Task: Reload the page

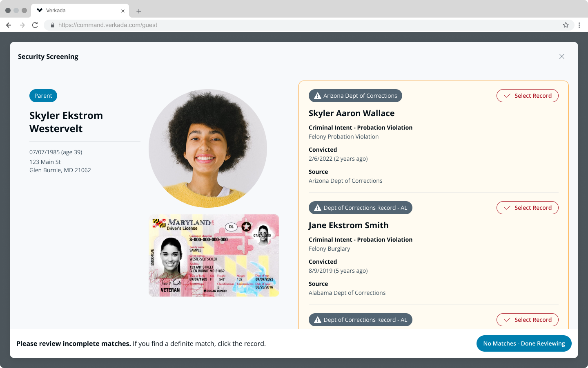Action: point(35,25)
